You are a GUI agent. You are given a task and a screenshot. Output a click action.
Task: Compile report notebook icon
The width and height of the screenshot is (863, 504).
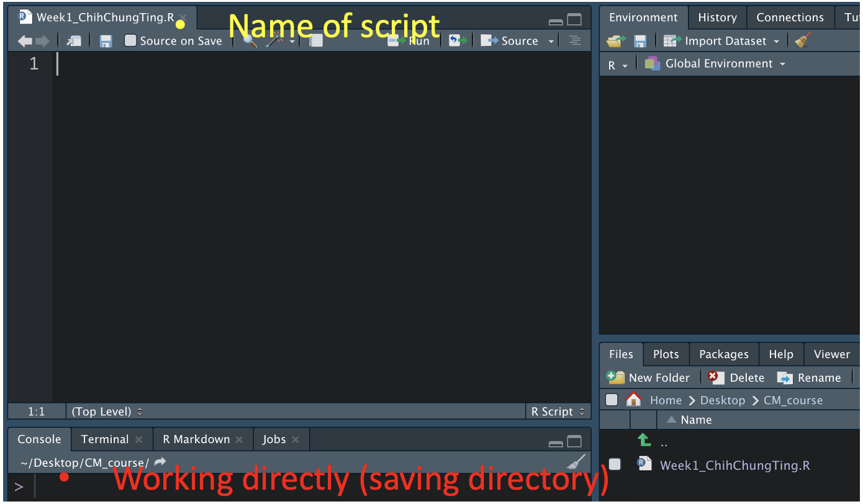pyautogui.click(x=316, y=41)
